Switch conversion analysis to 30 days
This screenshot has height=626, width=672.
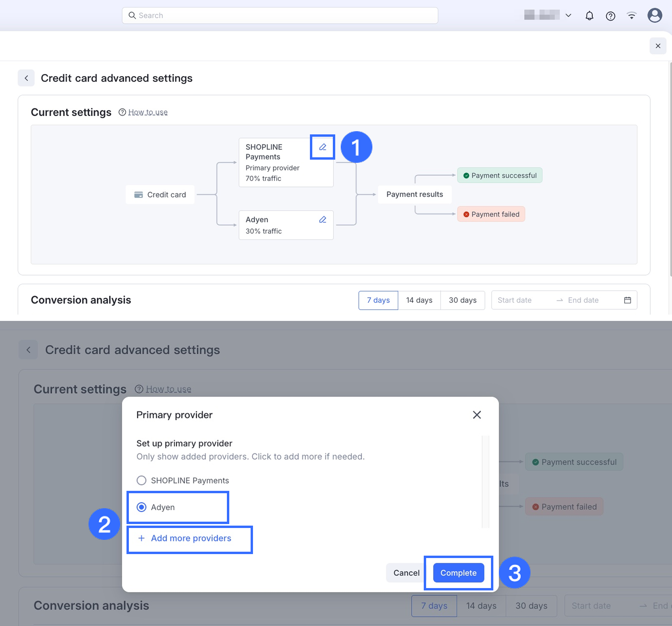[462, 300]
